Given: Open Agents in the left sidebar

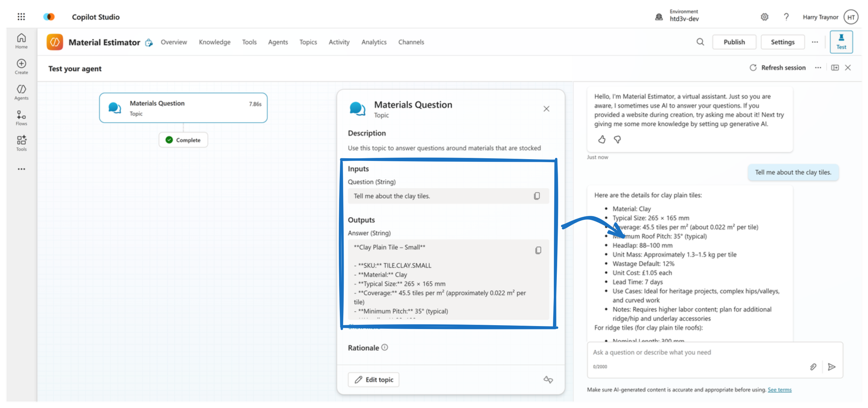Looking at the screenshot, I should (21, 92).
